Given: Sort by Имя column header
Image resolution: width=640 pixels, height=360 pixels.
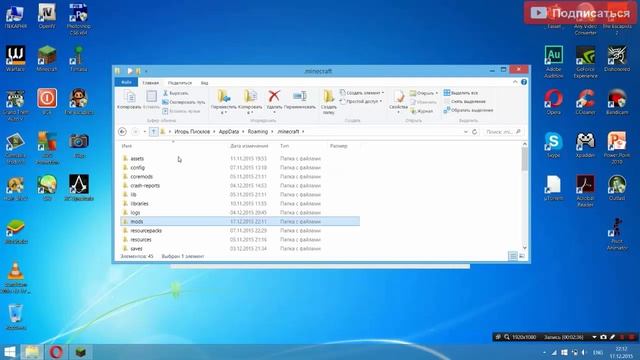Looking at the screenshot, I should tap(127, 146).
